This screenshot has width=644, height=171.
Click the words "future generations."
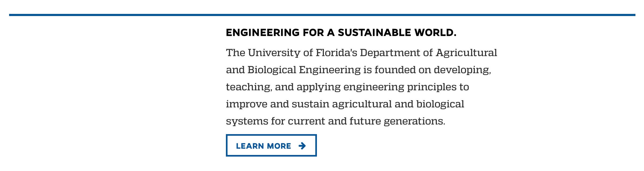point(397,121)
